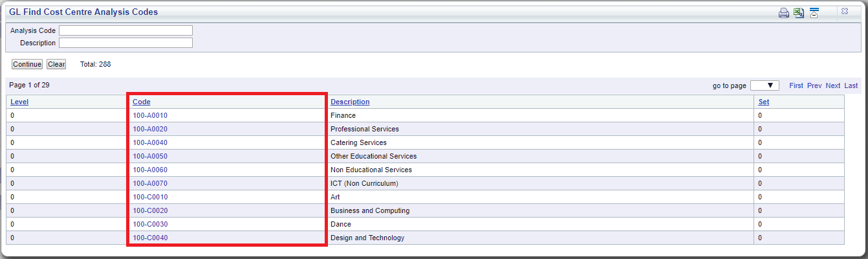The image size is (868, 259).
Task: Go to the First page
Action: [796, 85]
